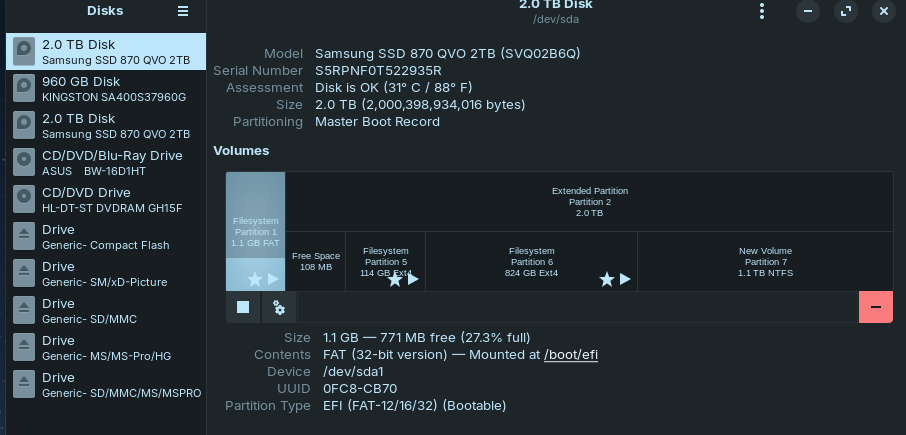Screen dimensions: 906x435
Task: Unmount the selected partition with stop button
Action: pos(243,308)
